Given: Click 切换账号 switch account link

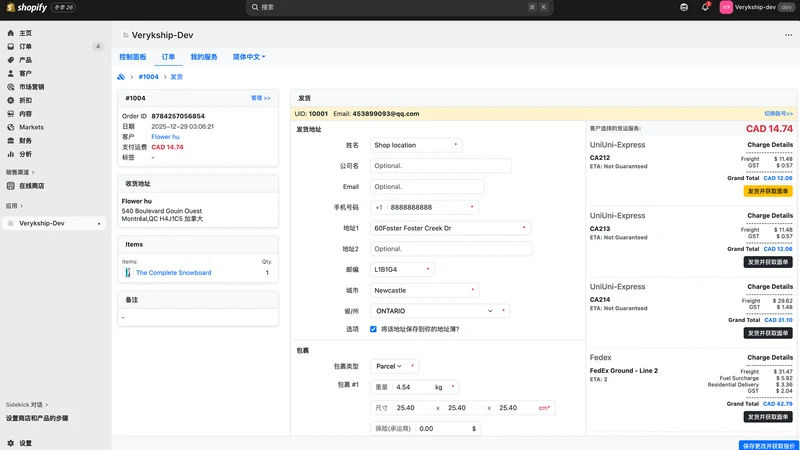Looking at the screenshot, I should tap(778, 114).
